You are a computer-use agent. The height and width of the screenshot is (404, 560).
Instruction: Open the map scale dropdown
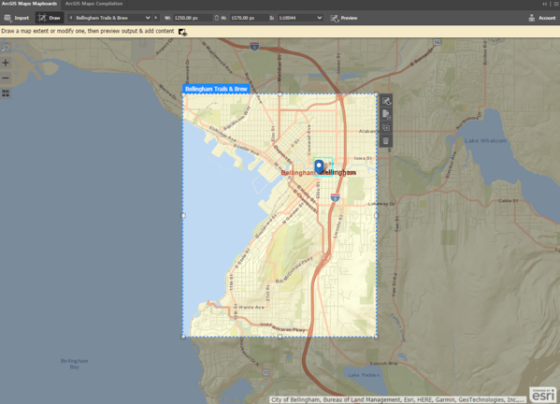[300, 18]
